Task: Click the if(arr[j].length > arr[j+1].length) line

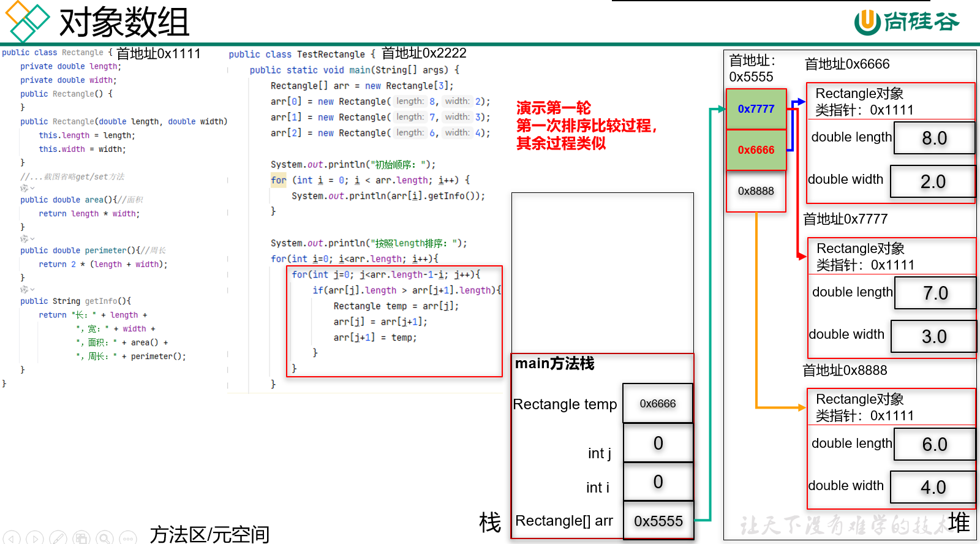Action: [x=407, y=290]
